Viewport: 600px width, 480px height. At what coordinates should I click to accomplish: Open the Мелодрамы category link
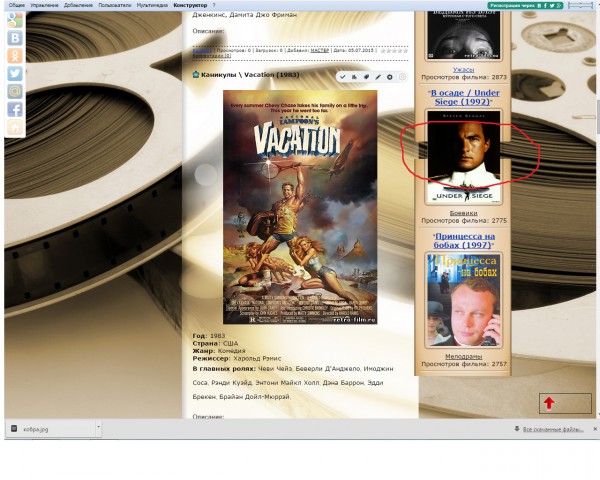(x=463, y=356)
